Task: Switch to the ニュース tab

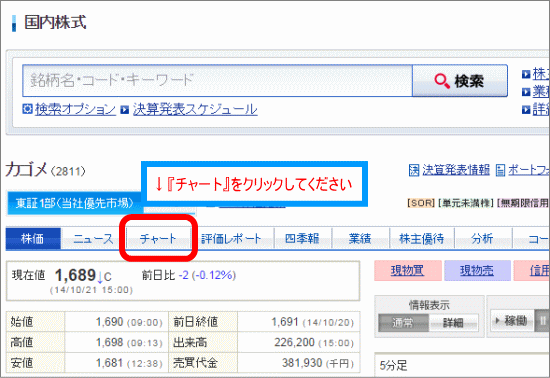Action: click(93, 239)
